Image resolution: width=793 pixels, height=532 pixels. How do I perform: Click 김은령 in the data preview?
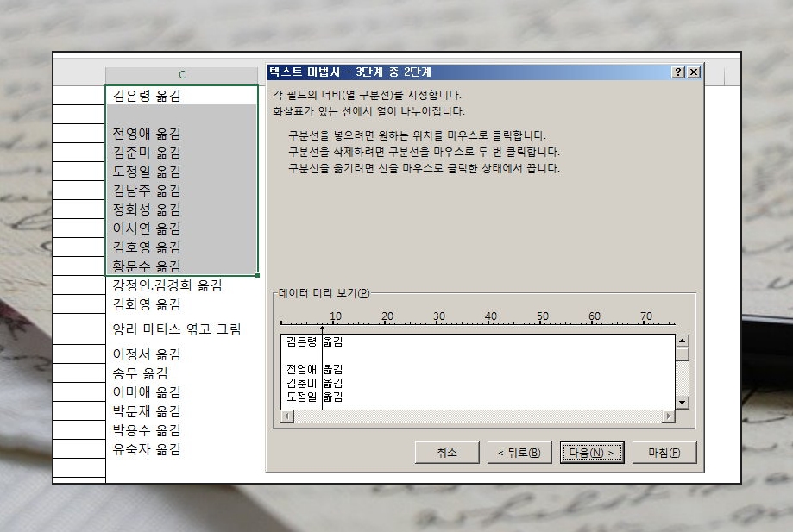(301, 341)
